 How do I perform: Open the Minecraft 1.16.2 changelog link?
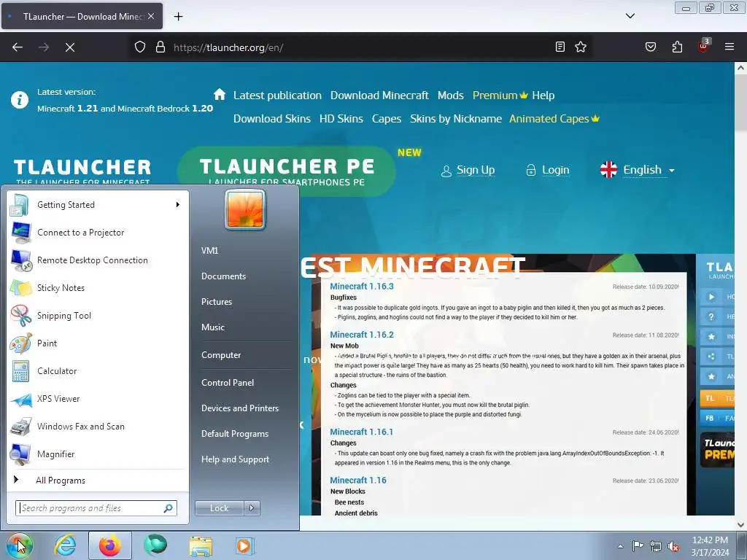click(362, 335)
